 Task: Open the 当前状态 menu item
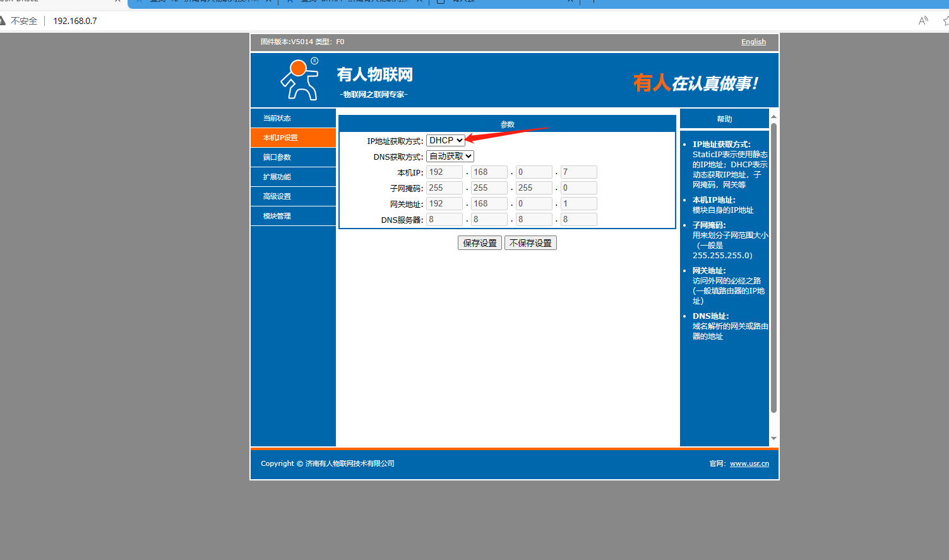pos(293,118)
